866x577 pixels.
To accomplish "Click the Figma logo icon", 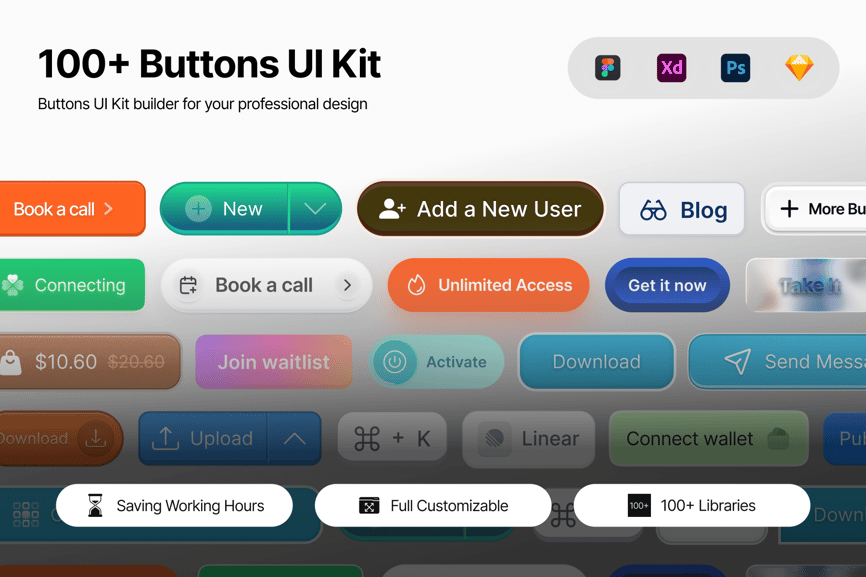I will click(x=608, y=68).
